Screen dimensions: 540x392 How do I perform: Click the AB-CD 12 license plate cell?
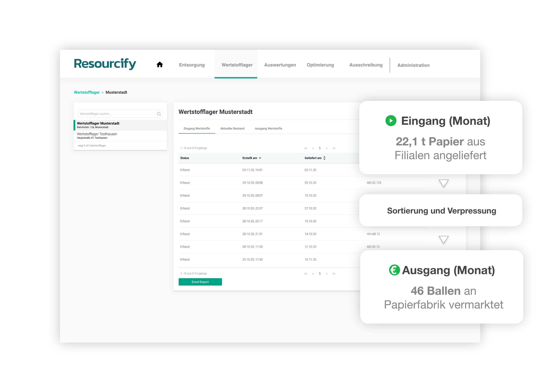[373, 247]
